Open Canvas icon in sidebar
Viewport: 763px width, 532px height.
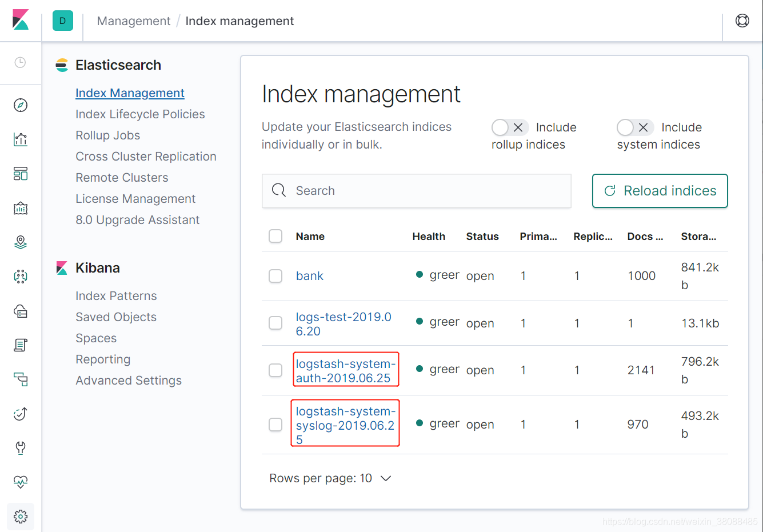tap(21, 208)
